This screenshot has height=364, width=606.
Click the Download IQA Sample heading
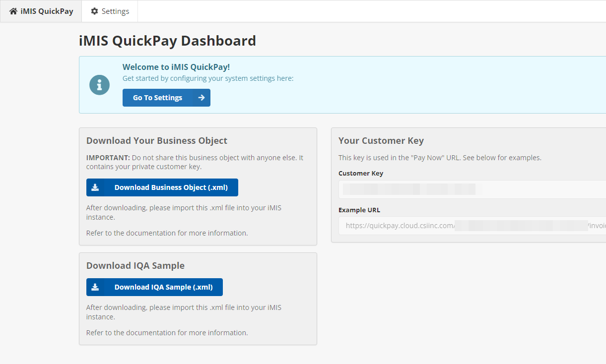135,266
